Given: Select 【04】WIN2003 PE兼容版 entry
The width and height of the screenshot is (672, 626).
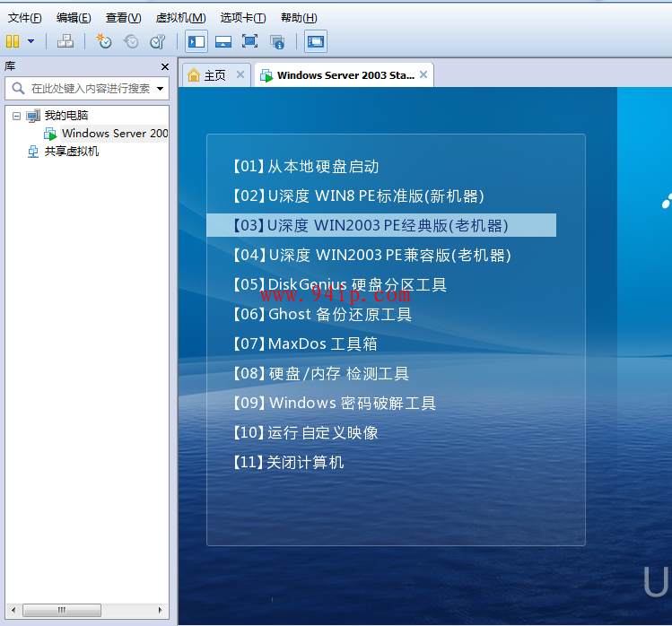Looking at the screenshot, I should tap(372, 255).
